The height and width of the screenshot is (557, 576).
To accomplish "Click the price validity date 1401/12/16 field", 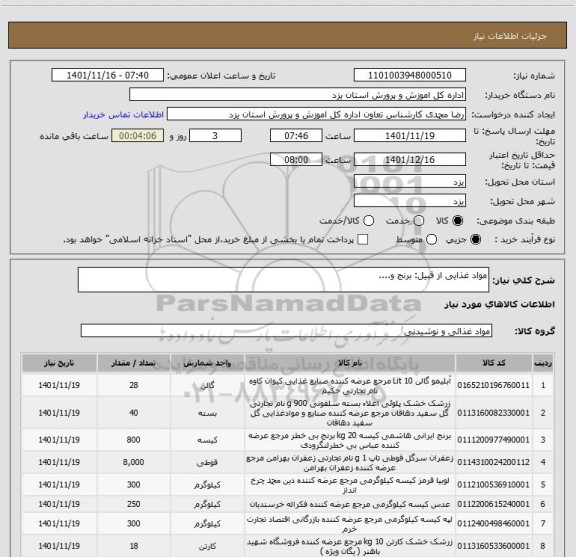I will (x=410, y=159).
